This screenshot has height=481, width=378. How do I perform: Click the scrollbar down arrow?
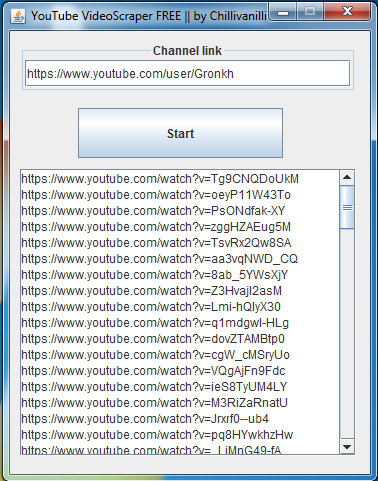click(347, 447)
